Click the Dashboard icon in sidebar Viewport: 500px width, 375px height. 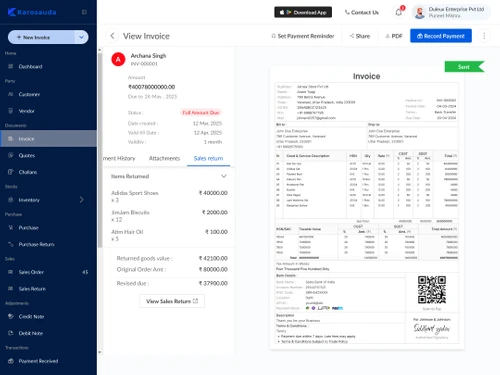tap(11, 66)
